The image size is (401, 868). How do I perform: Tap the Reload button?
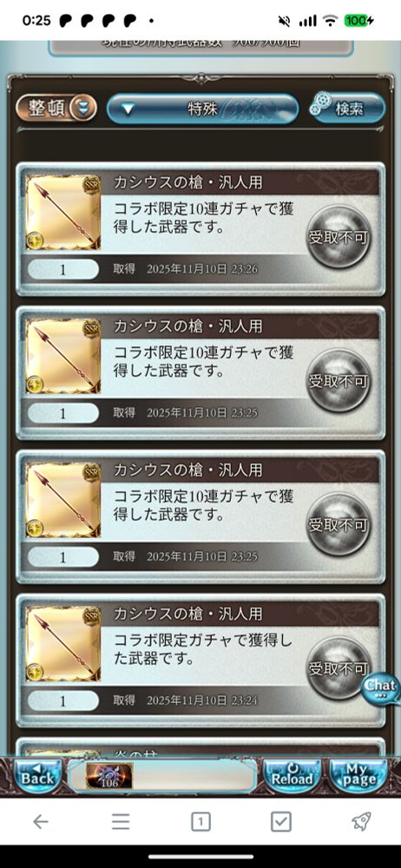tap(292, 775)
